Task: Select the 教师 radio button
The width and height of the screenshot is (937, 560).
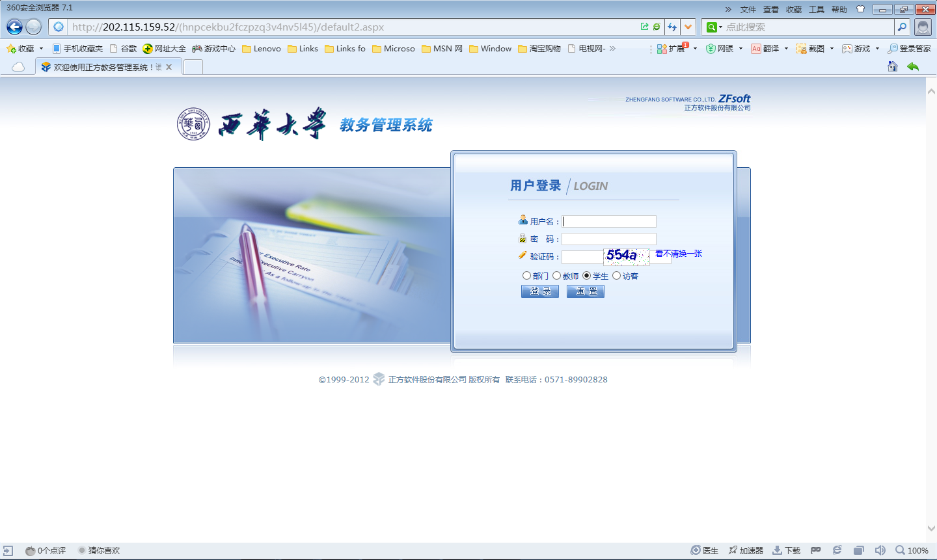Action: point(556,276)
